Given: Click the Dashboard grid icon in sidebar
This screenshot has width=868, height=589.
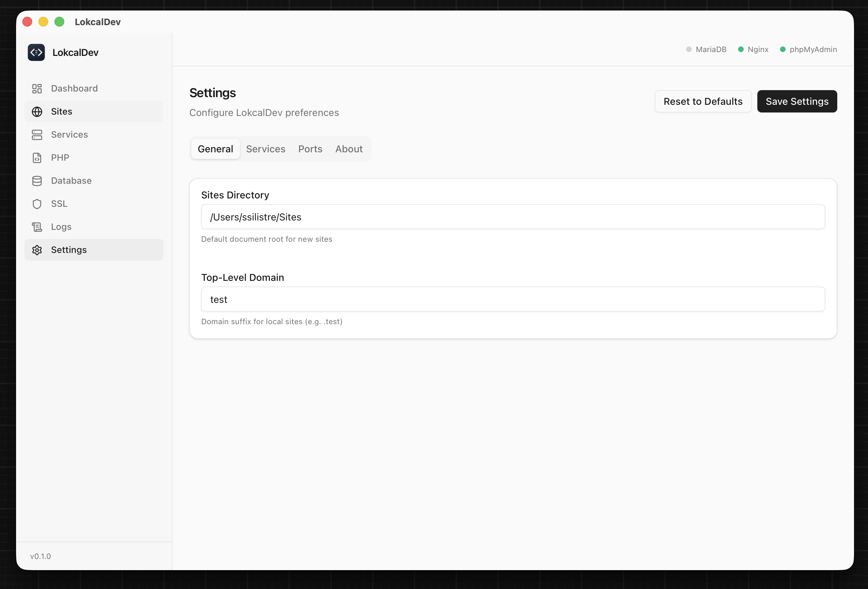Looking at the screenshot, I should (37, 89).
